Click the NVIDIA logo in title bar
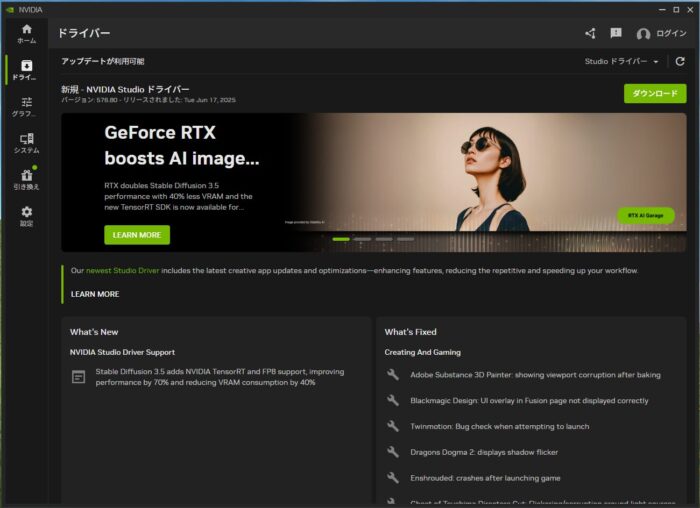The image size is (700, 508). tap(10, 9)
